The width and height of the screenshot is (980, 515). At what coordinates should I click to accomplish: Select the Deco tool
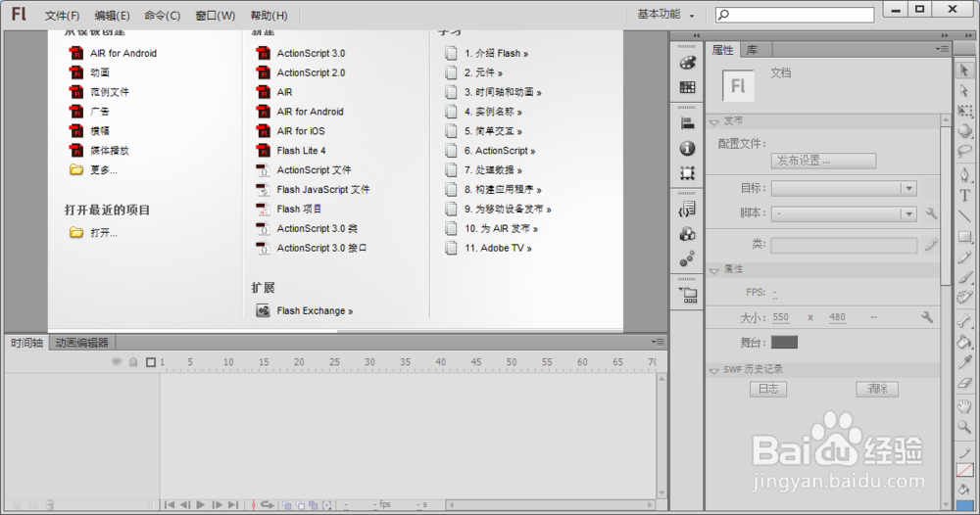(x=964, y=298)
